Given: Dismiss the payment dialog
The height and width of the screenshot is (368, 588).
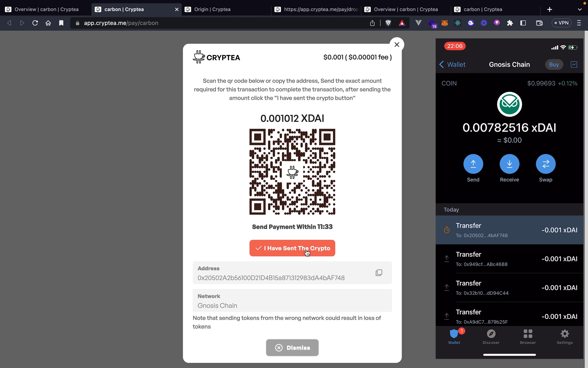Looking at the screenshot, I should pos(292,348).
